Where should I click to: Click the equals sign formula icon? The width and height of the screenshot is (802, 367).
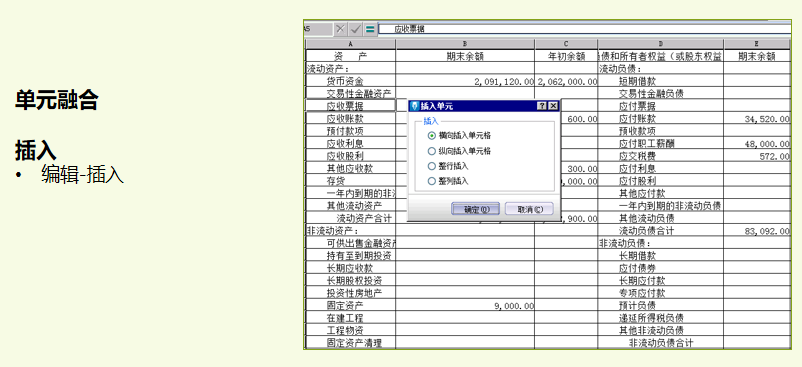pyautogui.click(x=369, y=29)
